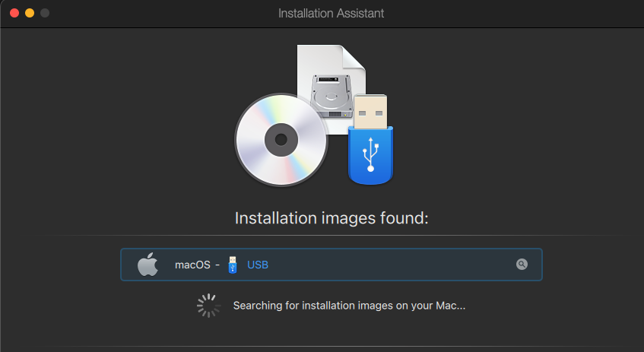Click the Apple logo in the list row
Viewport: 644px width, 352px height.
[x=148, y=265]
